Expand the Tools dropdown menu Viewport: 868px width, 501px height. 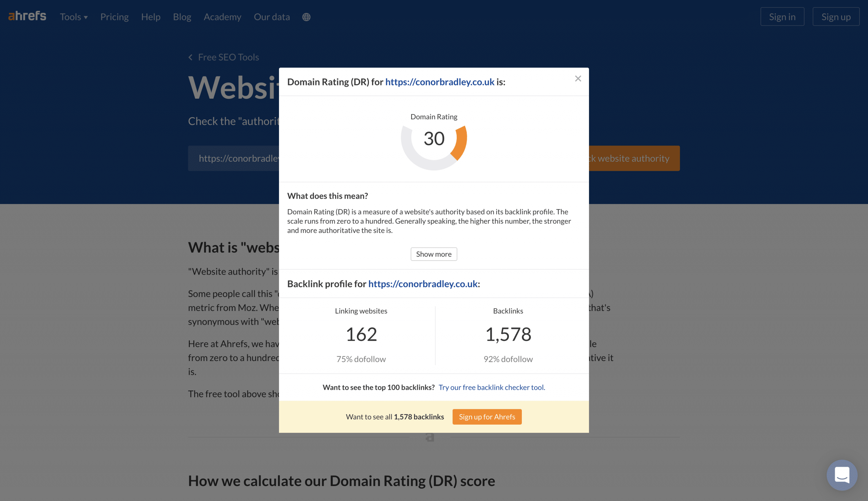click(74, 17)
